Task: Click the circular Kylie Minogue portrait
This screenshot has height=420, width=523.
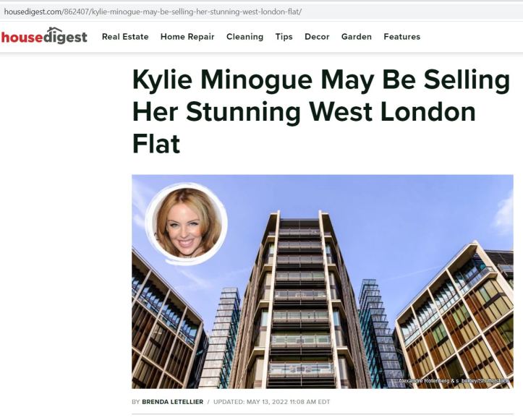Action: [187, 223]
